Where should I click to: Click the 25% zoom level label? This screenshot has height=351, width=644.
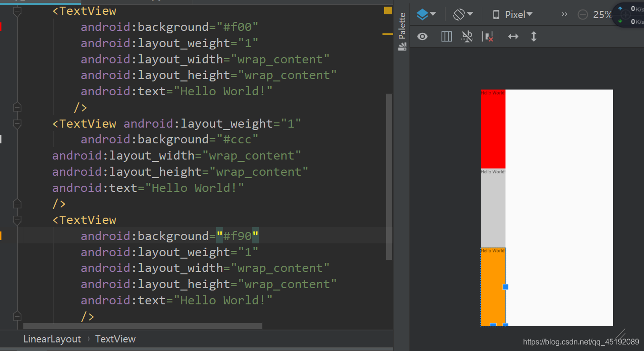[x=602, y=15]
